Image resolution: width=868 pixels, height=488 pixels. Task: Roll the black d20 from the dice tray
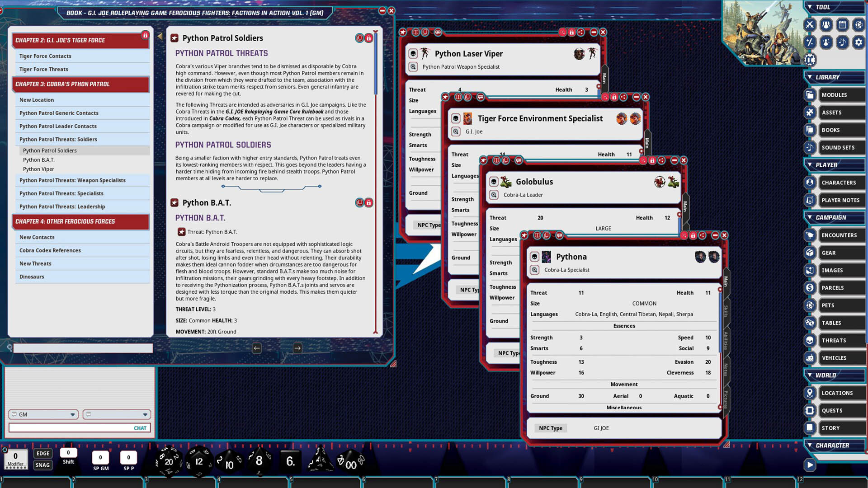coord(170,461)
